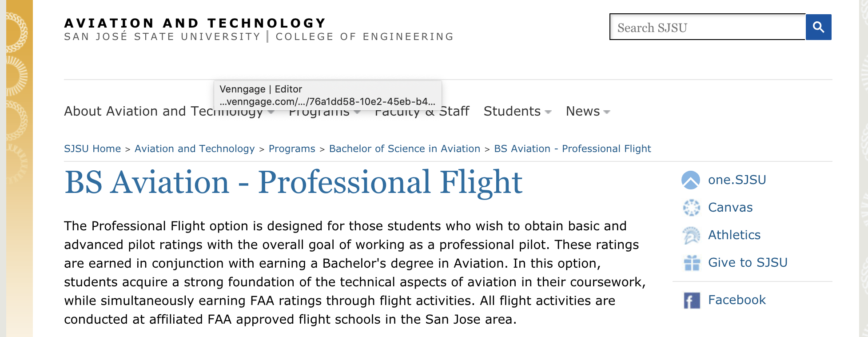Visit the Give to SJSU text link
The height and width of the screenshot is (337, 868).
click(x=747, y=263)
